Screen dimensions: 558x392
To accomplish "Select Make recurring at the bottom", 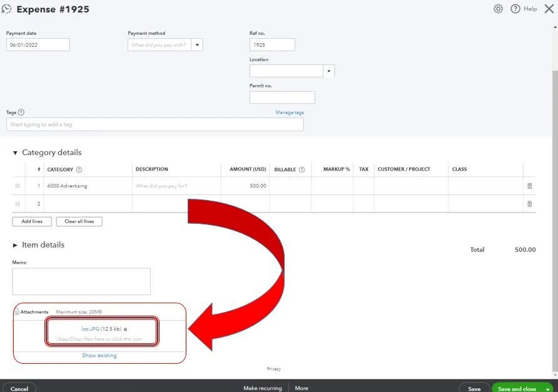I will (x=262, y=388).
